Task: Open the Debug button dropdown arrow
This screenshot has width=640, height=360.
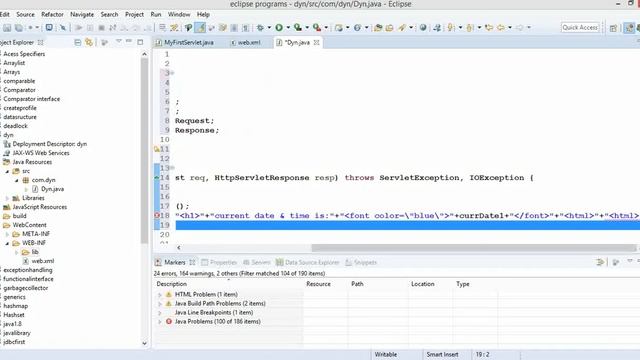Action: click(269, 28)
